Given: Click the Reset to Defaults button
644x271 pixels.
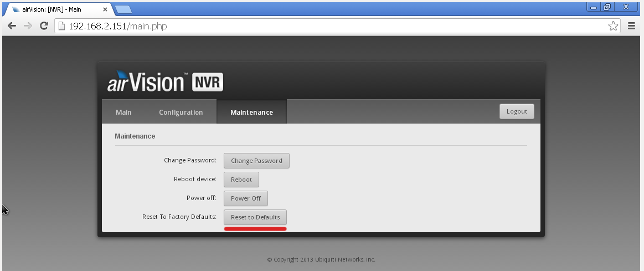Looking at the screenshot, I should 255,217.
